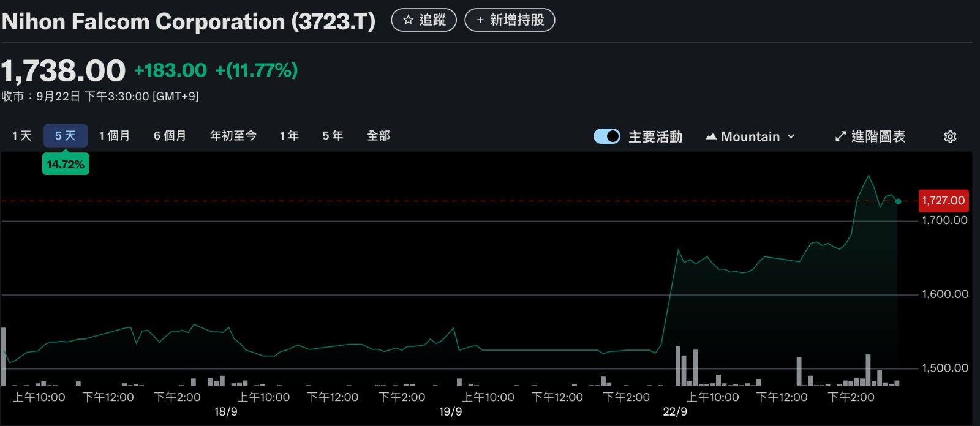Viewport: 980px width, 426px height.
Task: Open chart settings gear icon
Action: tap(950, 136)
